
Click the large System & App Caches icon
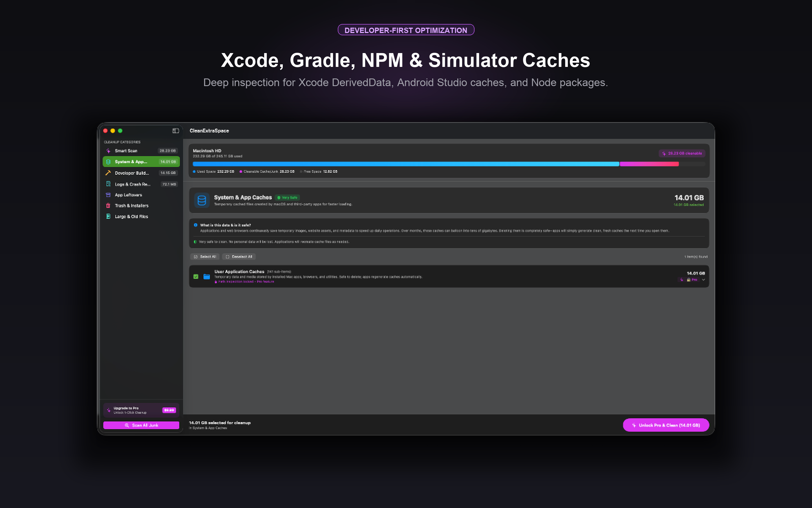click(202, 200)
